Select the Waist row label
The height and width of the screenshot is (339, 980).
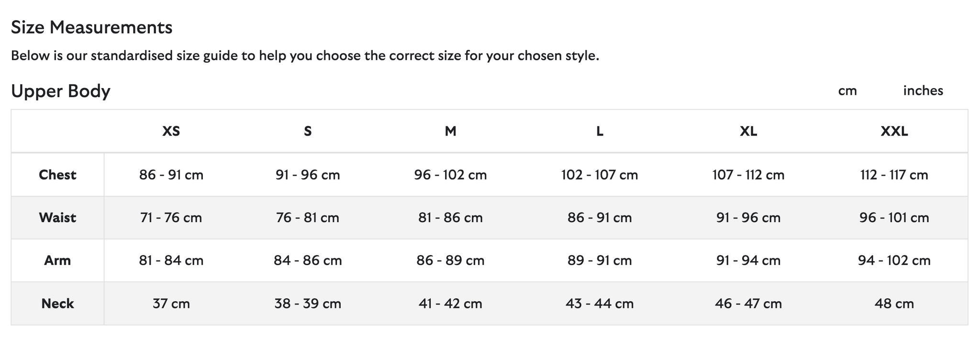57,218
